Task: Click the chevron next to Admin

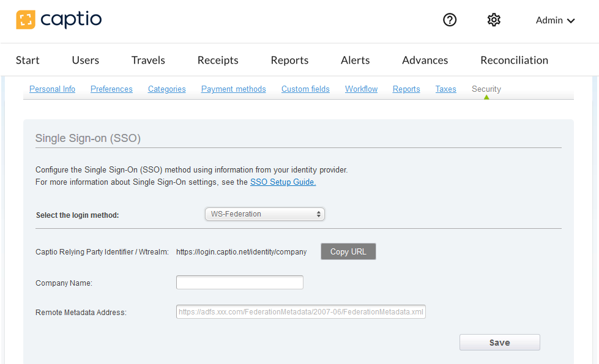Action: 571,20
